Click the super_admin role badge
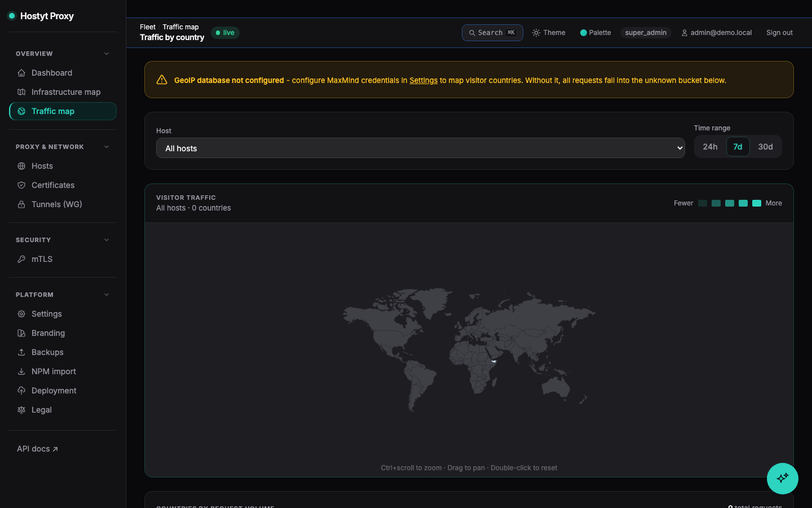The height and width of the screenshot is (508, 812). tap(646, 33)
